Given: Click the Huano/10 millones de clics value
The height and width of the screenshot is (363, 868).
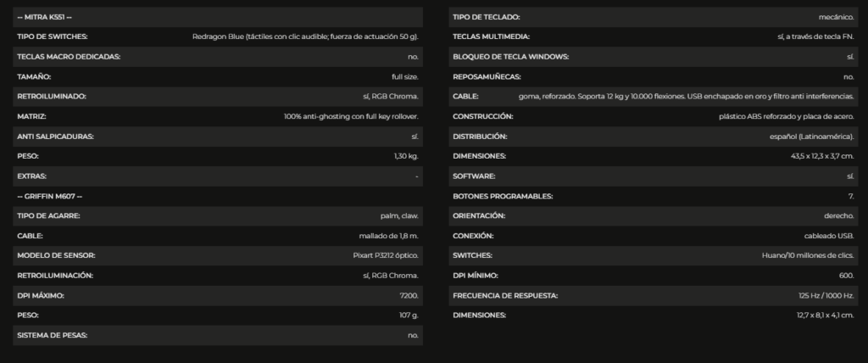Looking at the screenshot, I should point(808,255).
